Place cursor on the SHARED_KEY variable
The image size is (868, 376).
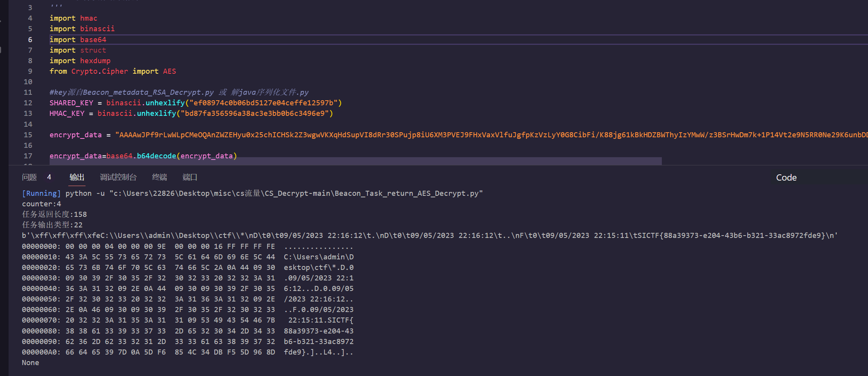click(71, 103)
